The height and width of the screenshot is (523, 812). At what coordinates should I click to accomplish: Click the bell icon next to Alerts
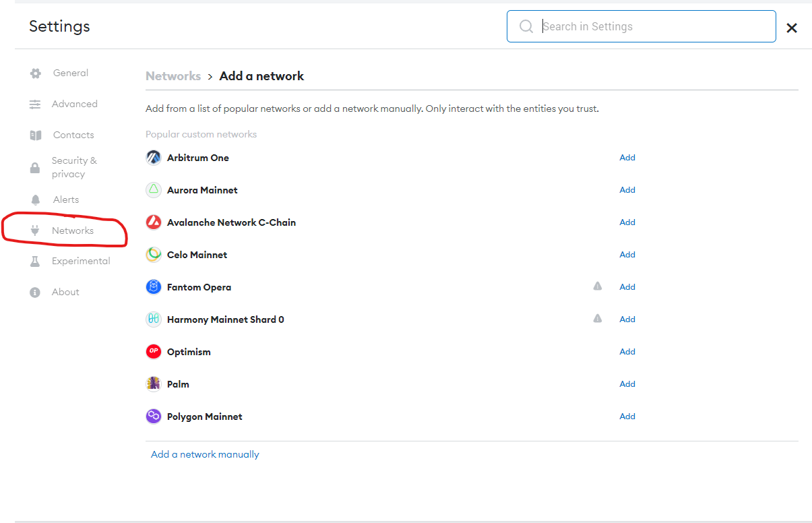point(36,200)
